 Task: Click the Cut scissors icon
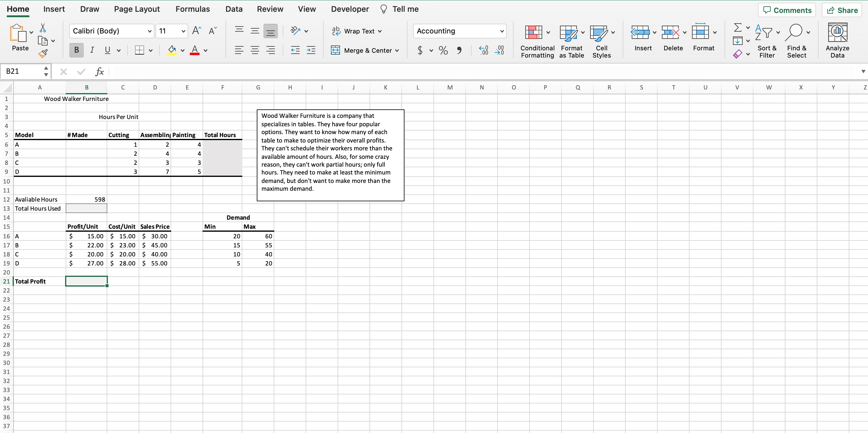43,28
